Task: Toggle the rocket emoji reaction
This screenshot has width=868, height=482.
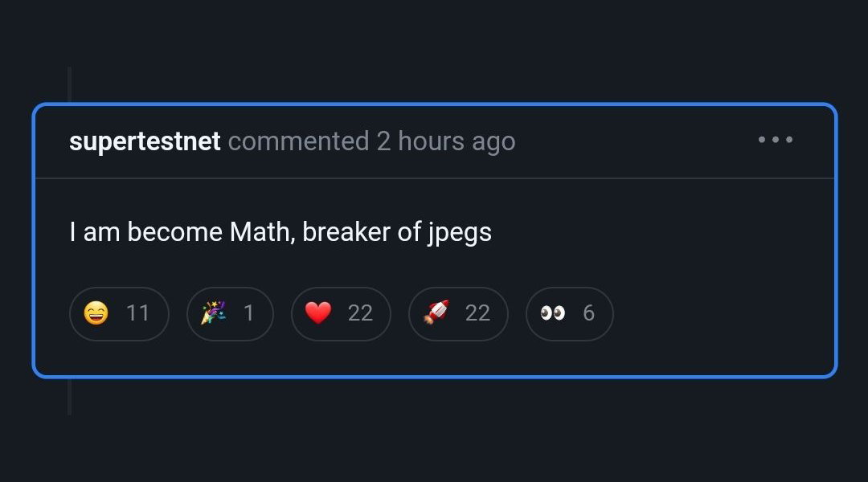Action: [436, 313]
